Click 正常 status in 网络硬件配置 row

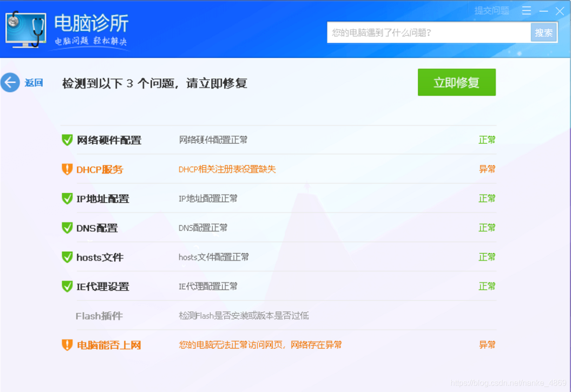click(x=487, y=140)
